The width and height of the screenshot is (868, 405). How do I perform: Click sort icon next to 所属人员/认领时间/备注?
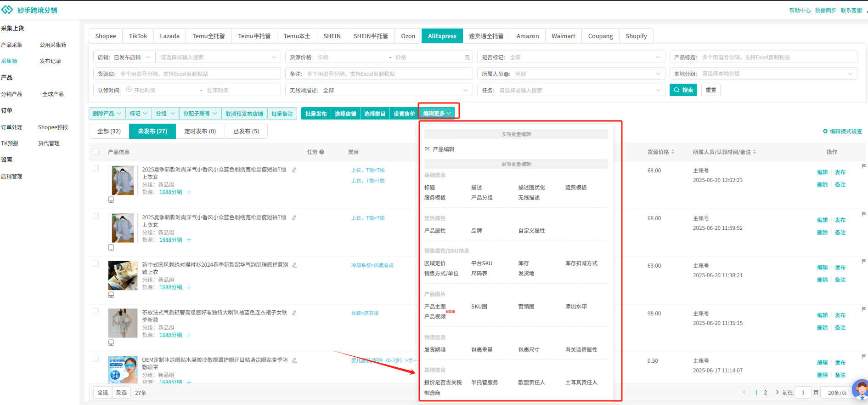755,152
